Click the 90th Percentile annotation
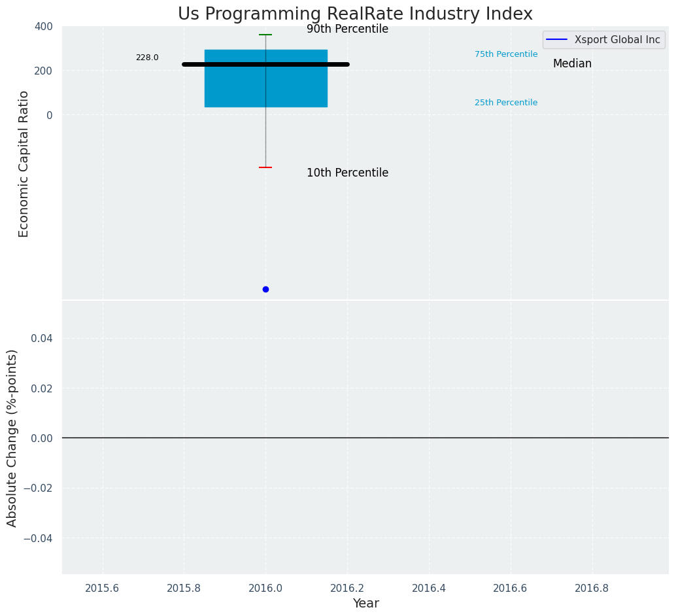 (x=347, y=29)
